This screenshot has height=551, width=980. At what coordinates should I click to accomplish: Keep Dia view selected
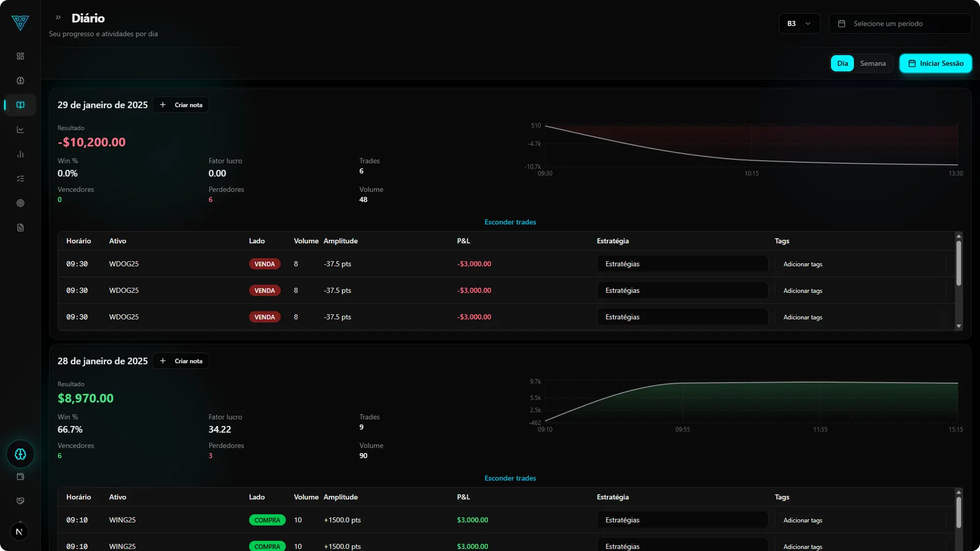point(842,63)
